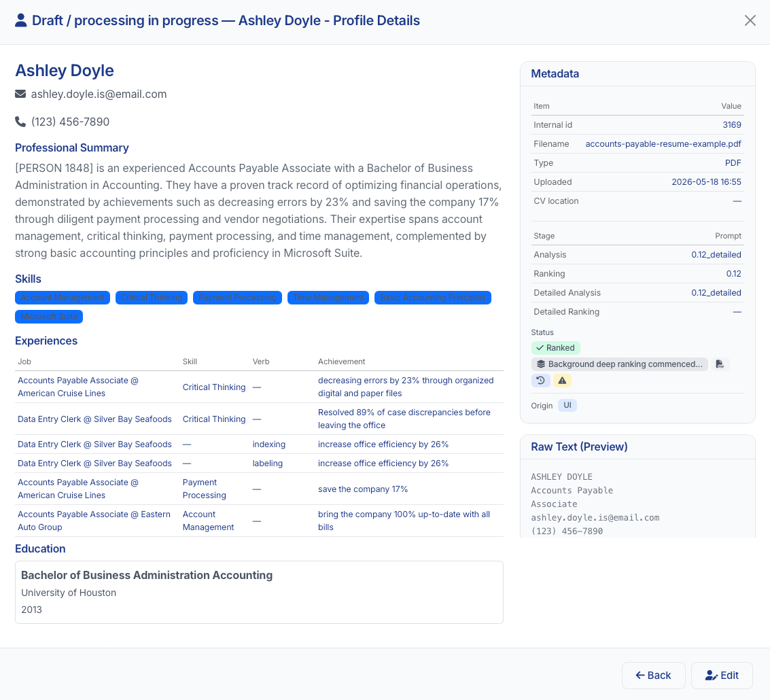This screenshot has height=700, width=770.
Task: Click 'bring the company 100% up-to-date' achievement
Action: 404,521
